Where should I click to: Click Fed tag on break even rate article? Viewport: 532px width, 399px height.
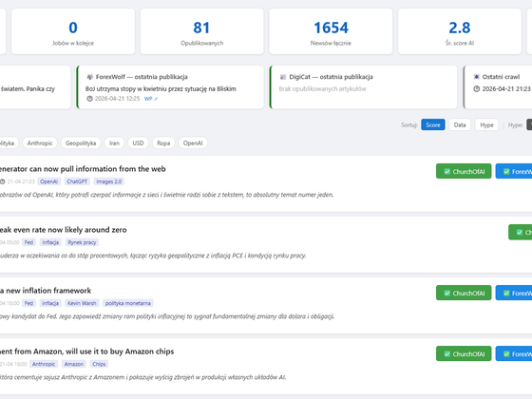28,242
